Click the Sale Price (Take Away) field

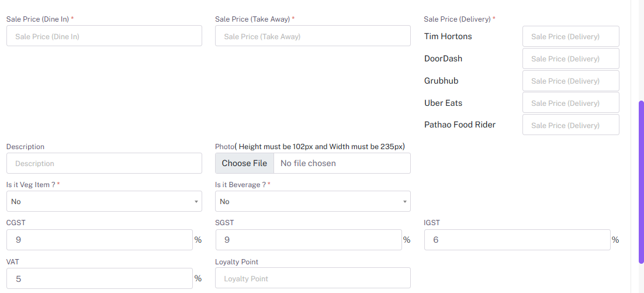(x=313, y=36)
